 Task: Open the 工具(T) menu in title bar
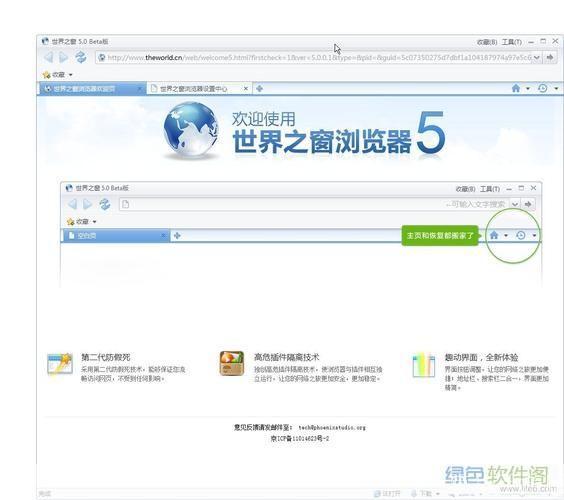tap(511, 42)
